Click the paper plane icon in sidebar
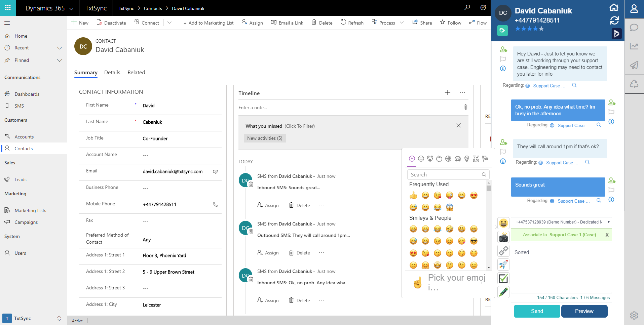Screen dimensions: 644x325 634,65
